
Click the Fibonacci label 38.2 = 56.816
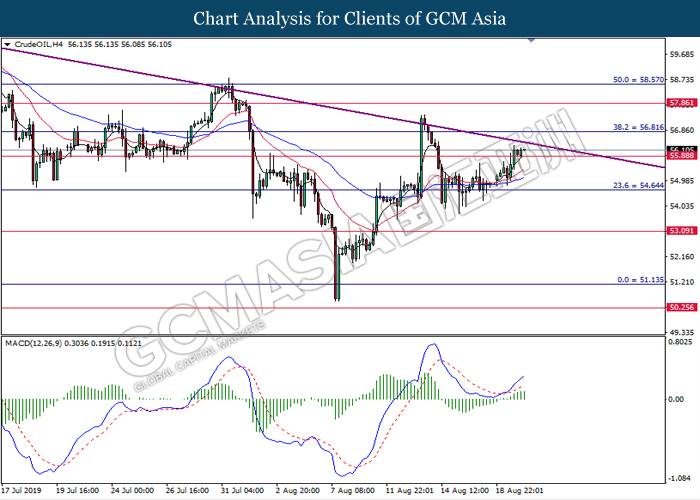(x=638, y=127)
